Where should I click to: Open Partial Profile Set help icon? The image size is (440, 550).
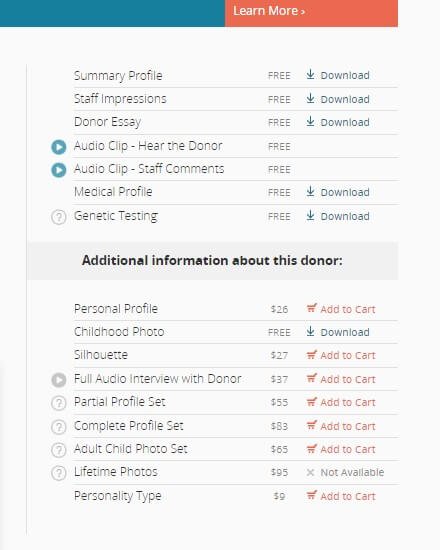[59, 403]
